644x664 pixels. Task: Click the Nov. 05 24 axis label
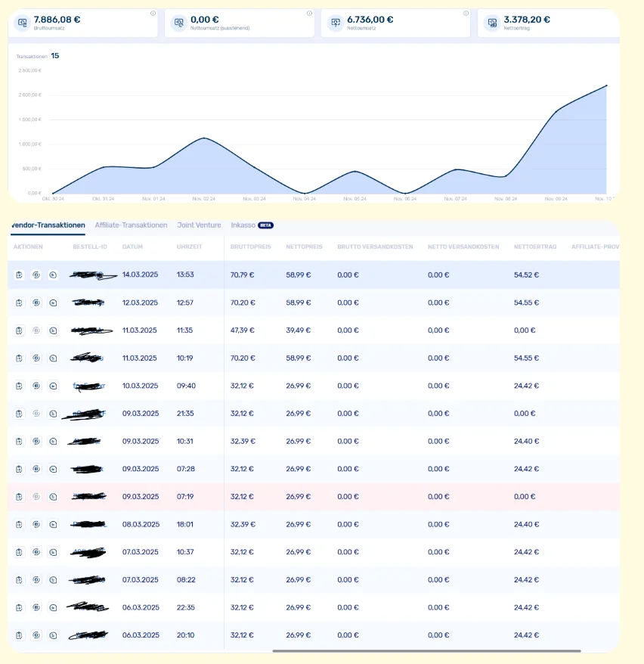coord(355,199)
